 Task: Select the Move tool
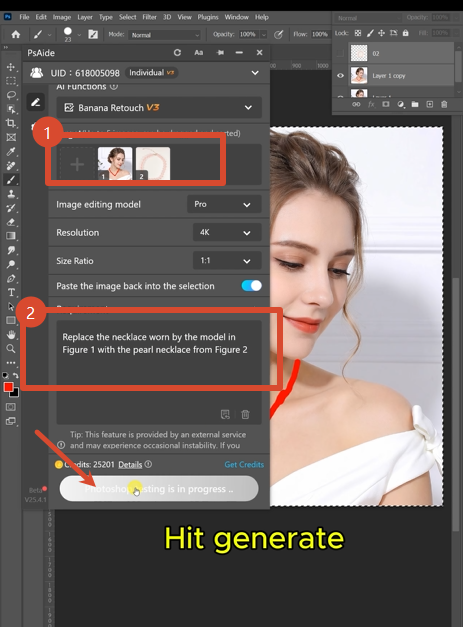11,67
